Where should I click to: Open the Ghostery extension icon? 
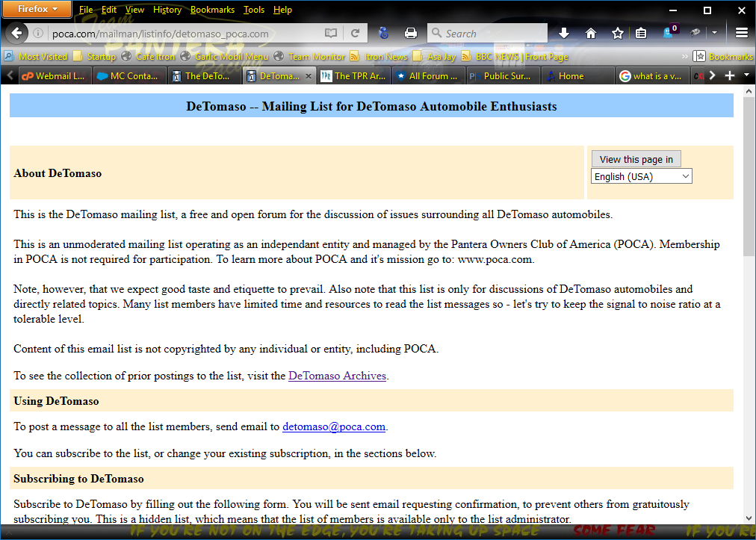[669, 32]
